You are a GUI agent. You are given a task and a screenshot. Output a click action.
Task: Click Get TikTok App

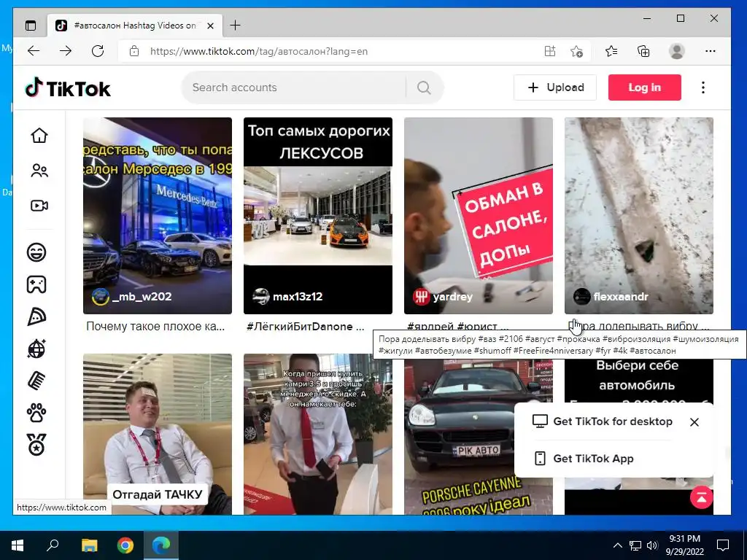(x=583, y=459)
